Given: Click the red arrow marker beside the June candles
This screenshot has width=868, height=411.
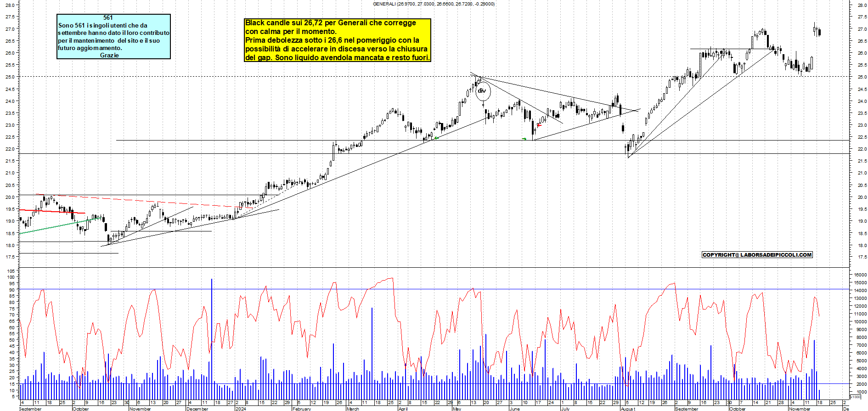Looking at the screenshot, I should 539,125.
